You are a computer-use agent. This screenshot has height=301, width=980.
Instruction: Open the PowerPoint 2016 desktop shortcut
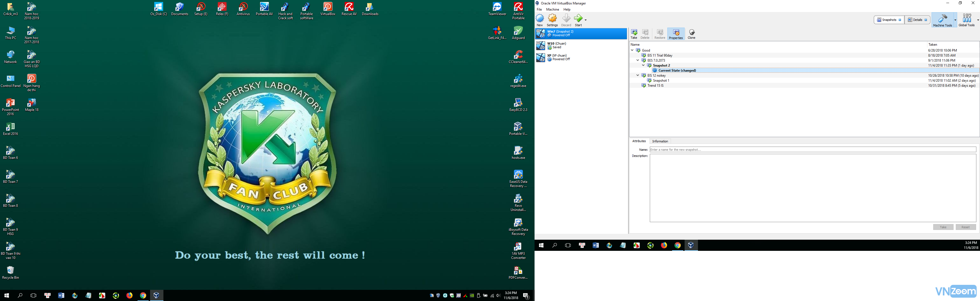pos(10,107)
